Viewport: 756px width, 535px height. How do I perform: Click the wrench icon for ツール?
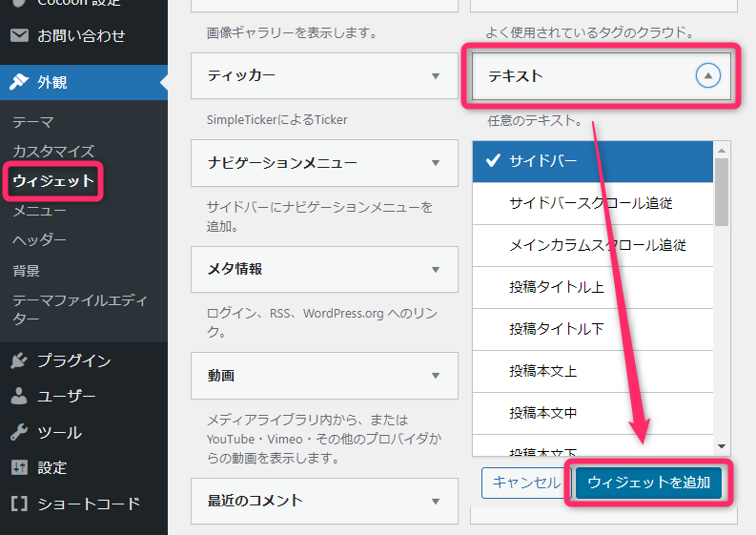tap(19, 432)
